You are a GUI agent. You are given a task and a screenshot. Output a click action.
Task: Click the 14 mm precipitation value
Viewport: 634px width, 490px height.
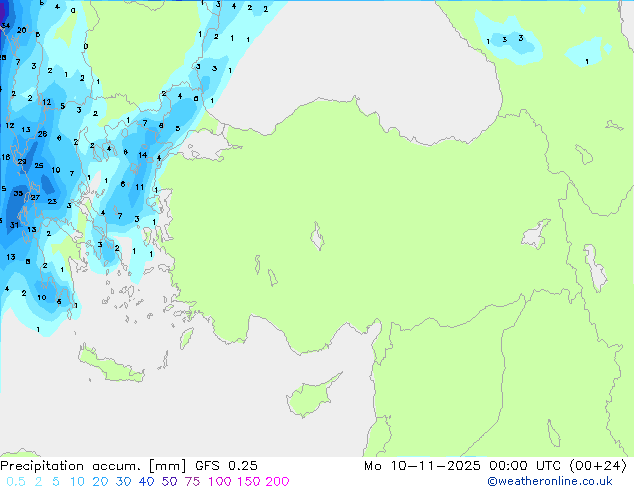[143, 155]
